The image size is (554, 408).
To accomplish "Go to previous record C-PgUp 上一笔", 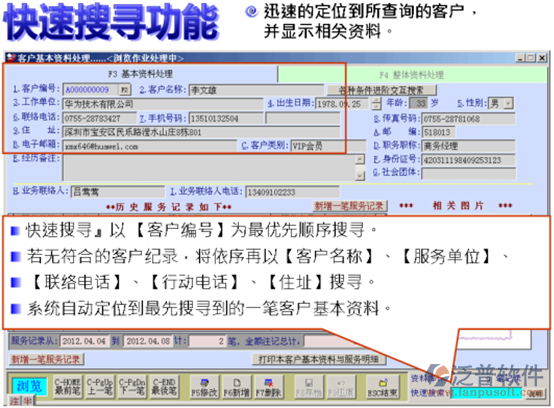I will point(100,387).
